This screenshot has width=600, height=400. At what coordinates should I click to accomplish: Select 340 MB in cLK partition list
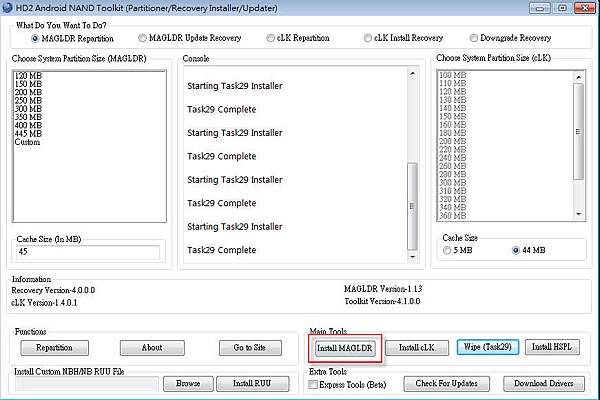click(x=453, y=207)
